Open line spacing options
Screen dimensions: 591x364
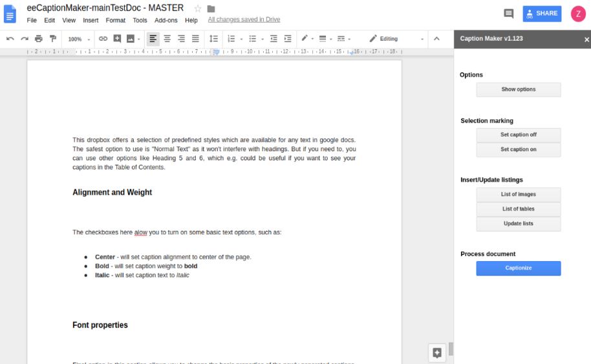pyautogui.click(x=213, y=39)
